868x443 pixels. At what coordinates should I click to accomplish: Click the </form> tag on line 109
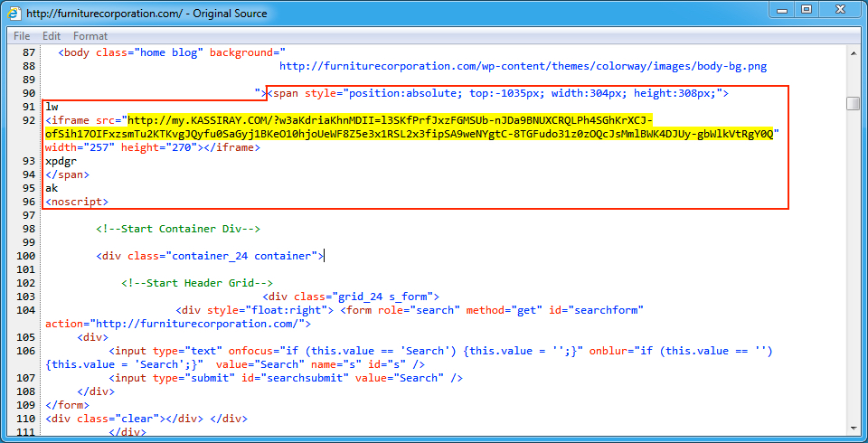[67, 405]
